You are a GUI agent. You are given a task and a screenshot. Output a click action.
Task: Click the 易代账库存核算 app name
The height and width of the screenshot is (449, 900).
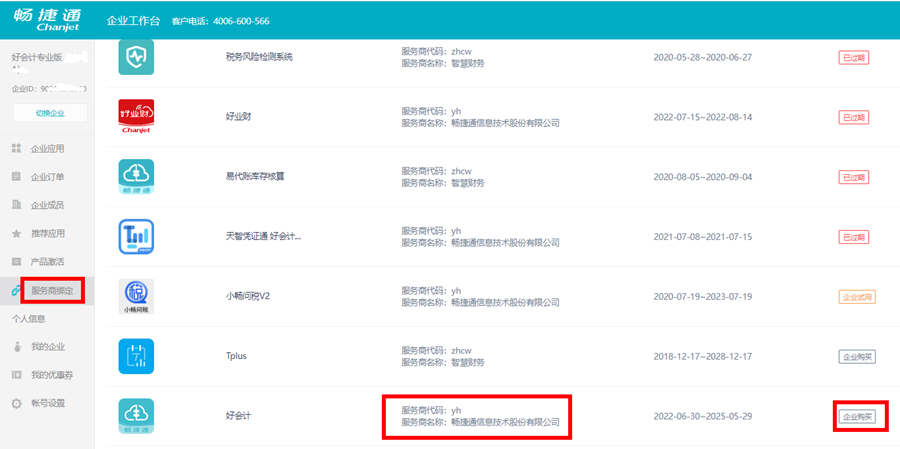coord(255,177)
